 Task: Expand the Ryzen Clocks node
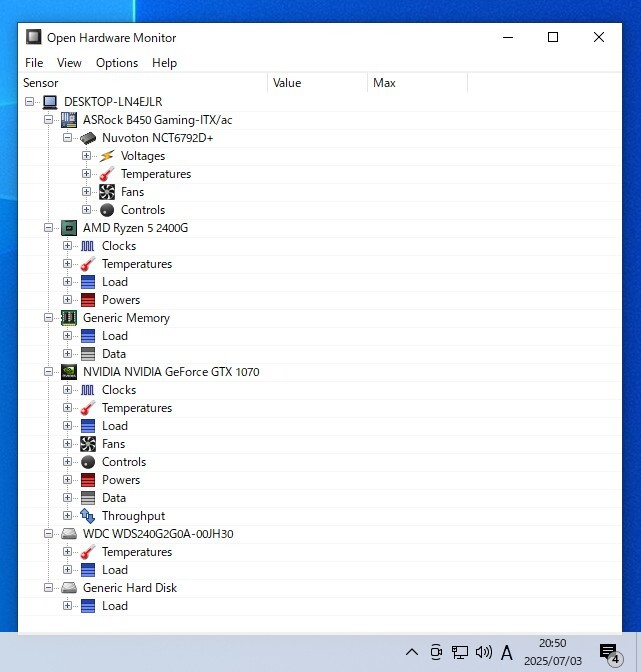(x=67, y=246)
